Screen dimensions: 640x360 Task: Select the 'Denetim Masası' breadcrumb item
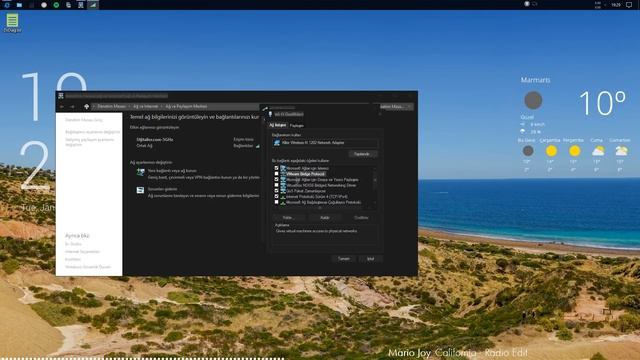click(x=111, y=107)
